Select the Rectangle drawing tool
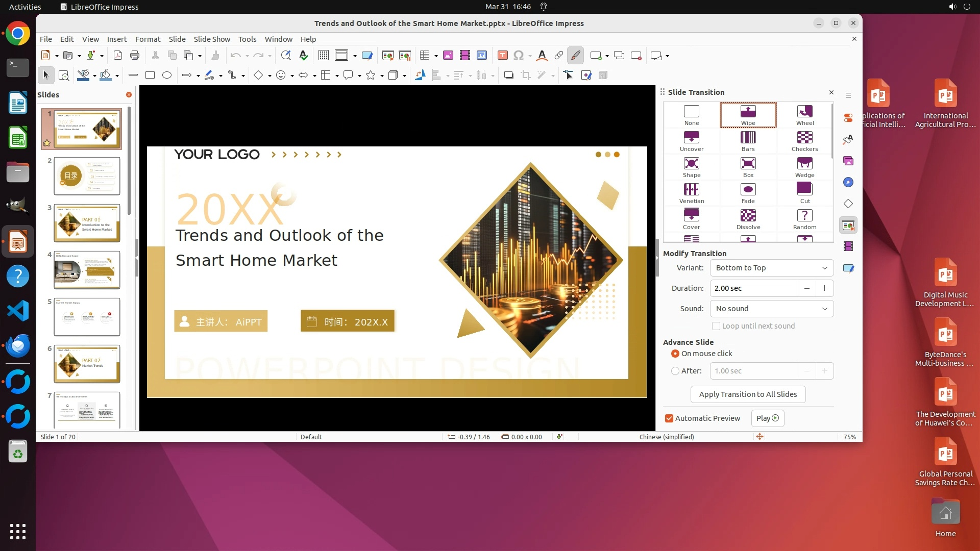 pyautogui.click(x=150, y=76)
